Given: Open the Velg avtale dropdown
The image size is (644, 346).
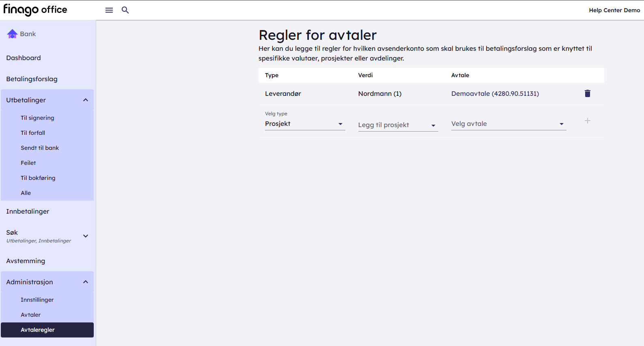Looking at the screenshot, I should coord(508,124).
